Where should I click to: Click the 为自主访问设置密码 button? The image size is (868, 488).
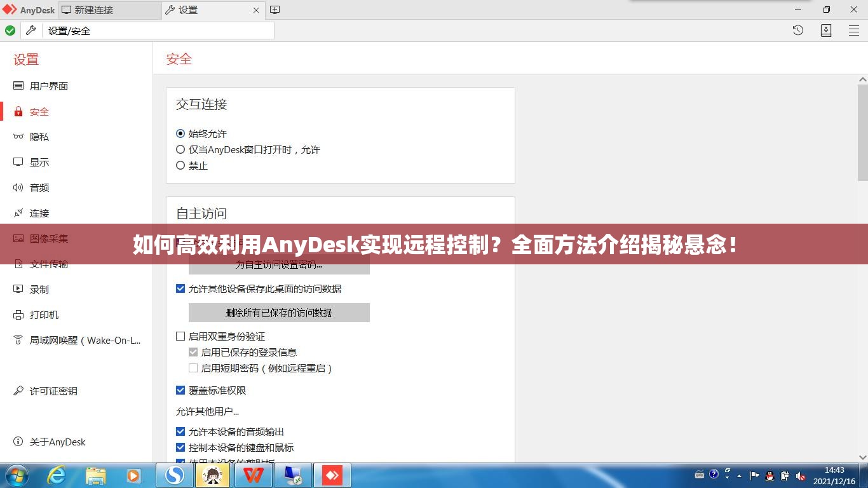click(279, 265)
